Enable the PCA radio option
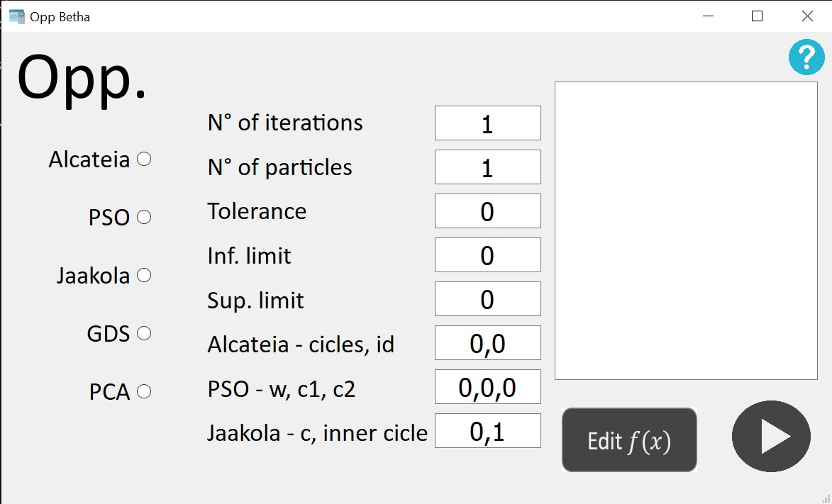This screenshot has width=832, height=504. (x=144, y=391)
